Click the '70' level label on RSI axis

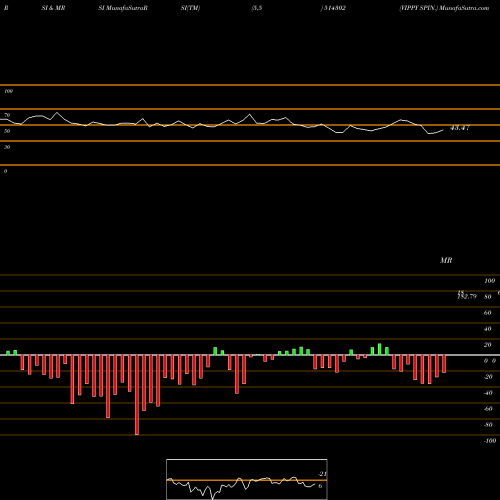[7, 115]
